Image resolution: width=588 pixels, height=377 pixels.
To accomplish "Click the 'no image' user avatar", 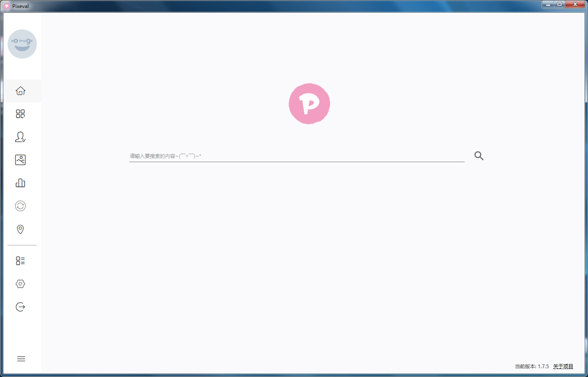I will pos(22,44).
